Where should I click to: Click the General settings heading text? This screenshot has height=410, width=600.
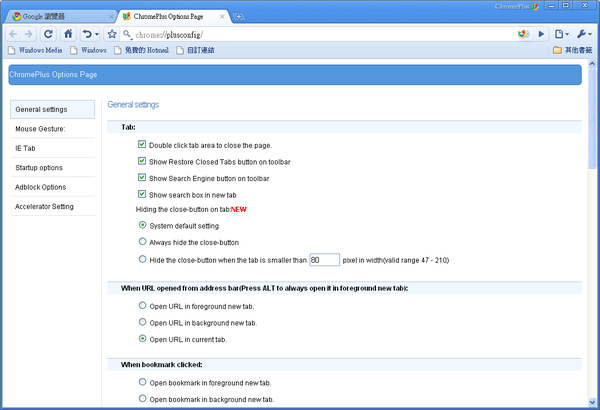coord(133,105)
